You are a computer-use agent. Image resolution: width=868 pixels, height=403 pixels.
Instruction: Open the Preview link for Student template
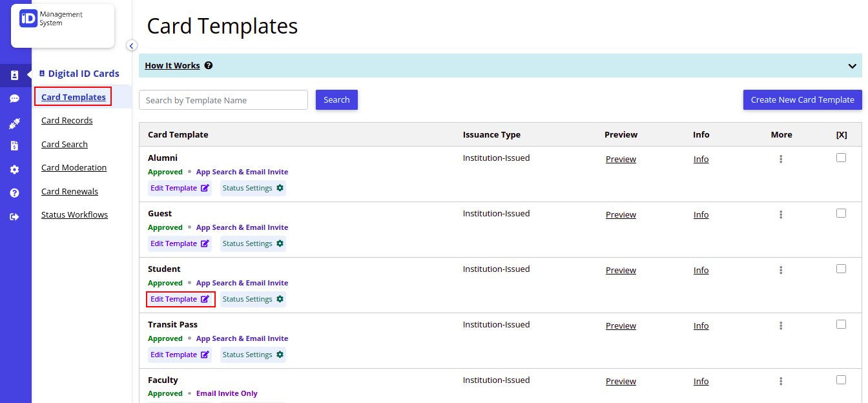(x=620, y=269)
